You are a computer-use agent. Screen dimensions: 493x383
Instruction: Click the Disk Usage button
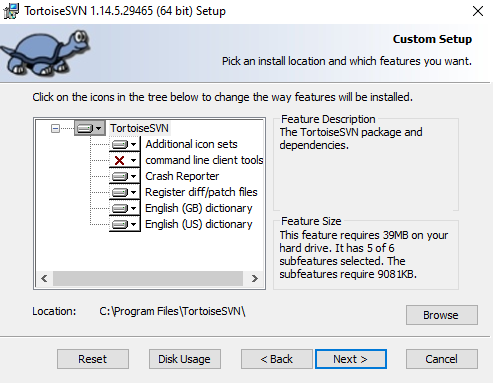click(185, 359)
